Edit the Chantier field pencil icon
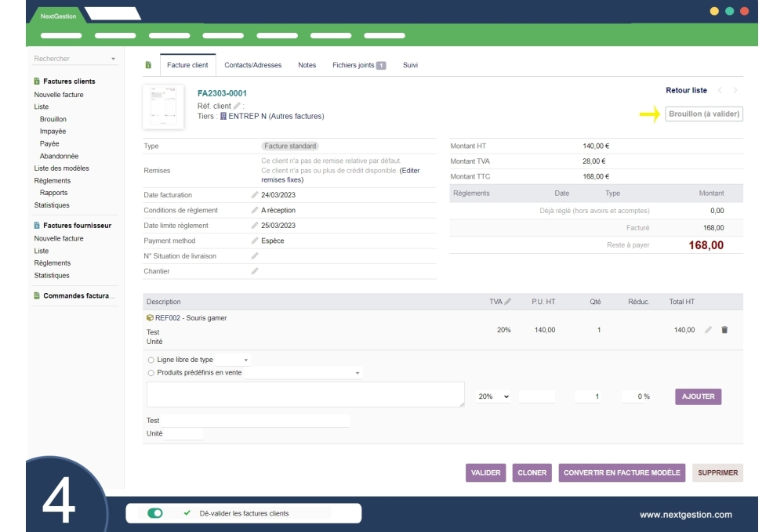This screenshot has height=532, width=784. click(x=254, y=271)
